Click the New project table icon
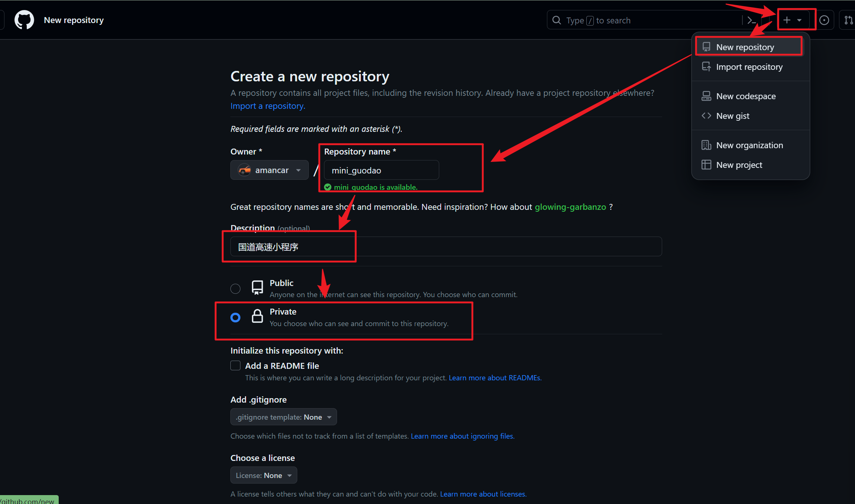 [706, 165]
